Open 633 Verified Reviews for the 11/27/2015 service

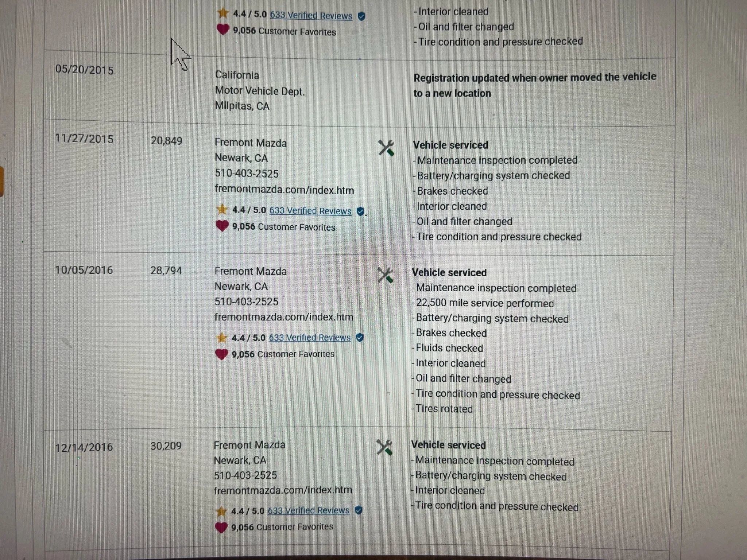[x=310, y=211]
